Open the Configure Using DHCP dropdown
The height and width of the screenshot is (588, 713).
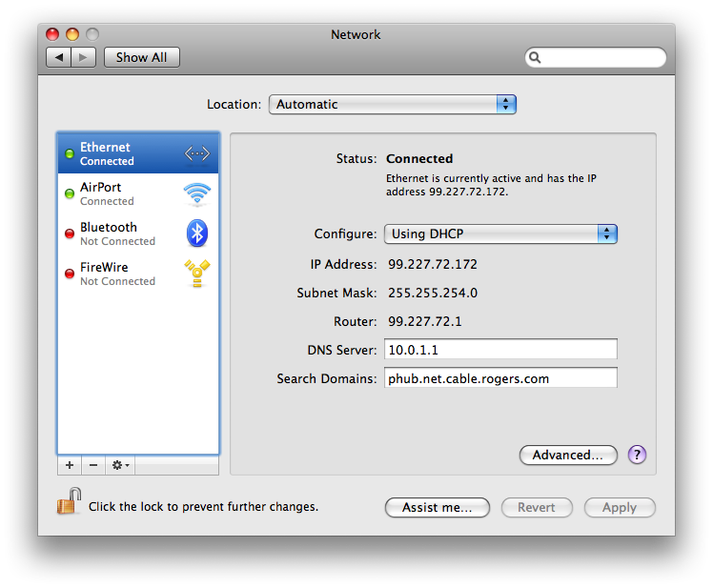(500, 233)
